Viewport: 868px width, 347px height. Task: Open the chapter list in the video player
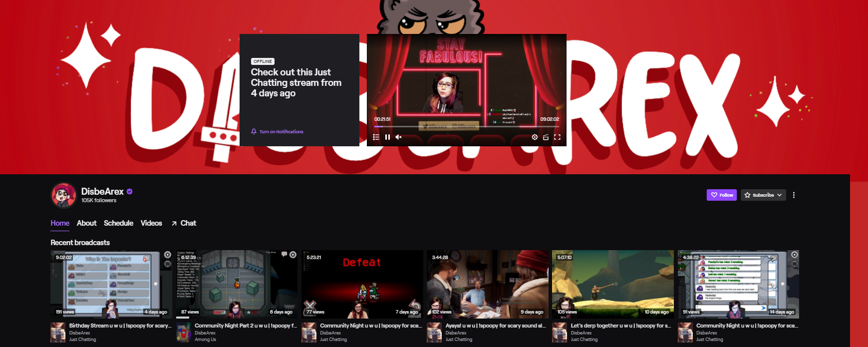(x=376, y=137)
